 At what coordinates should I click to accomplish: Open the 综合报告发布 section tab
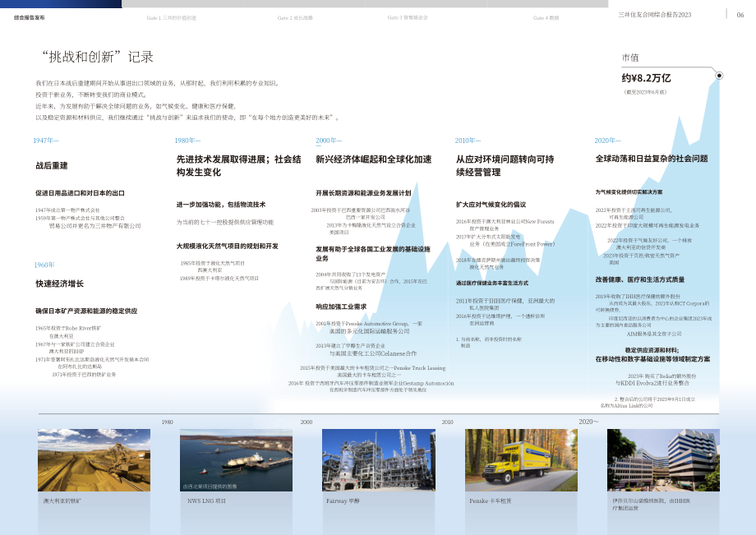pos(30,17)
